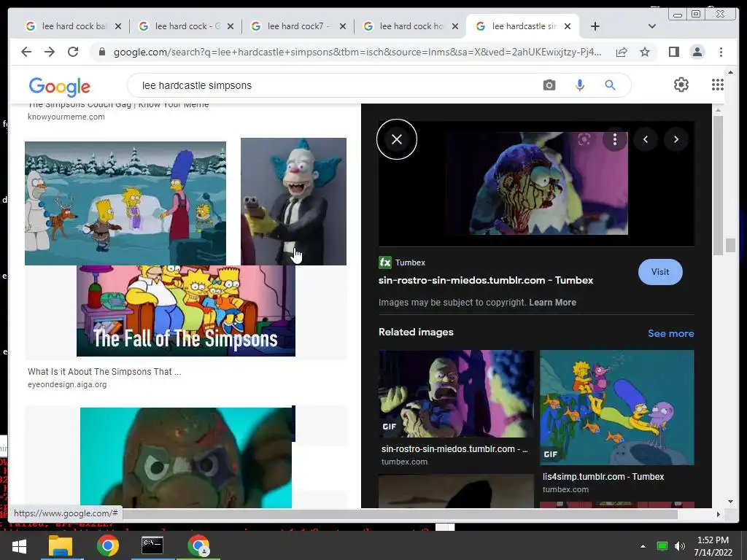Open the underwater Simpsons mermaid GIF

coord(617,408)
